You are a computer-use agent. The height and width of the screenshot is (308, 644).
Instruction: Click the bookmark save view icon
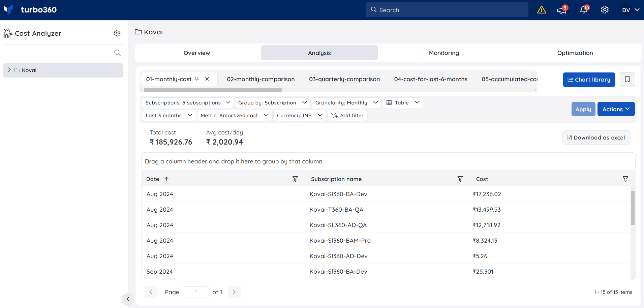pos(627,80)
